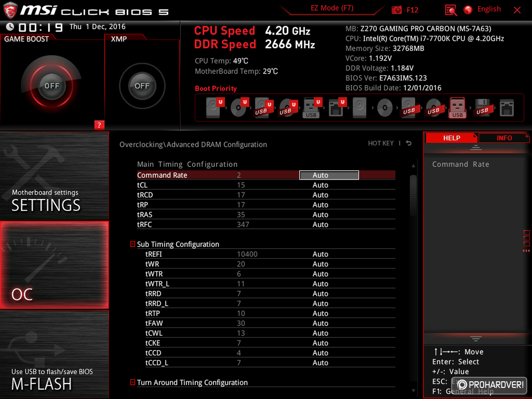
Task: Click the settings list scrollbar up arrow
Action: click(414, 166)
